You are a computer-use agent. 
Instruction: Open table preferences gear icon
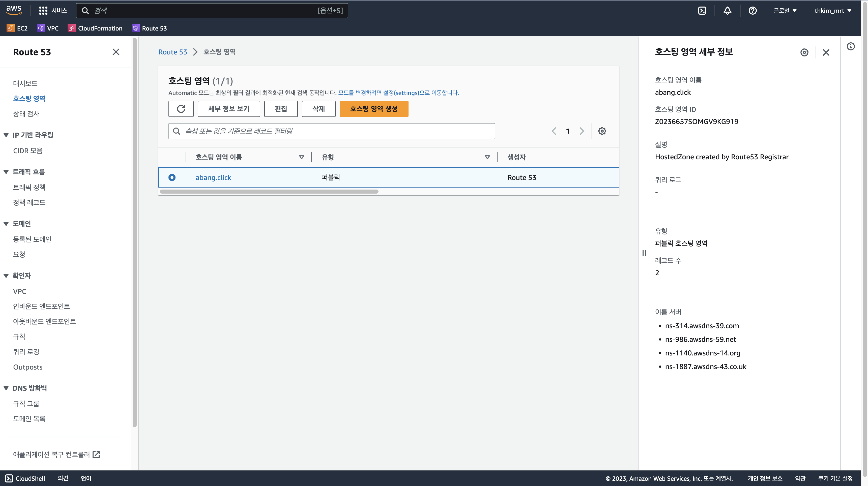602,131
